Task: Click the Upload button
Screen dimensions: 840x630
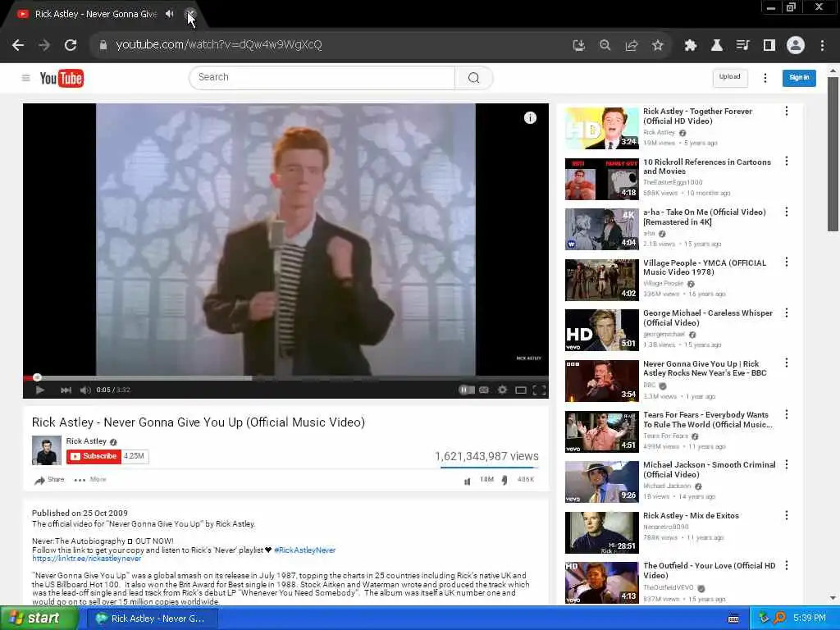Action: click(x=729, y=77)
